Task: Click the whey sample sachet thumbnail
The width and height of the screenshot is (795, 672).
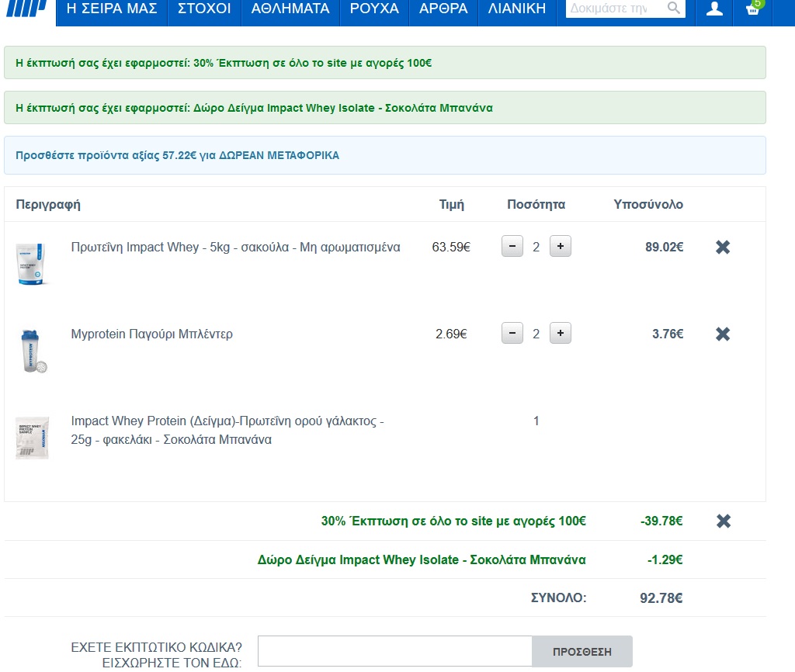Action: 32,438
